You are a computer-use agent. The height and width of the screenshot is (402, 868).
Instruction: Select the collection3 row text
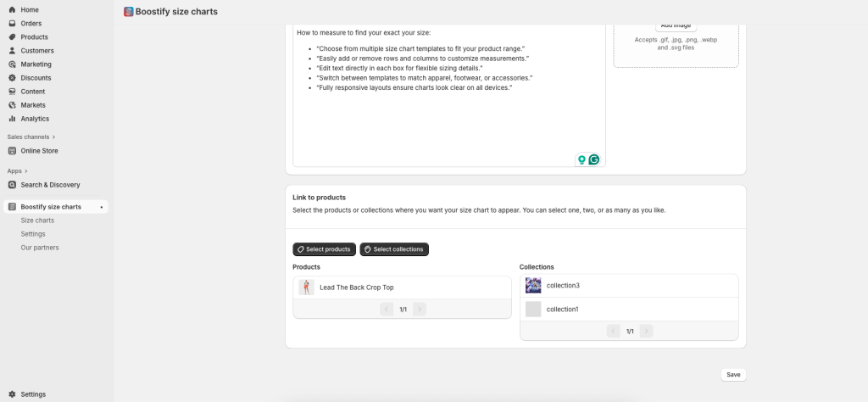click(x=563, y=286)
